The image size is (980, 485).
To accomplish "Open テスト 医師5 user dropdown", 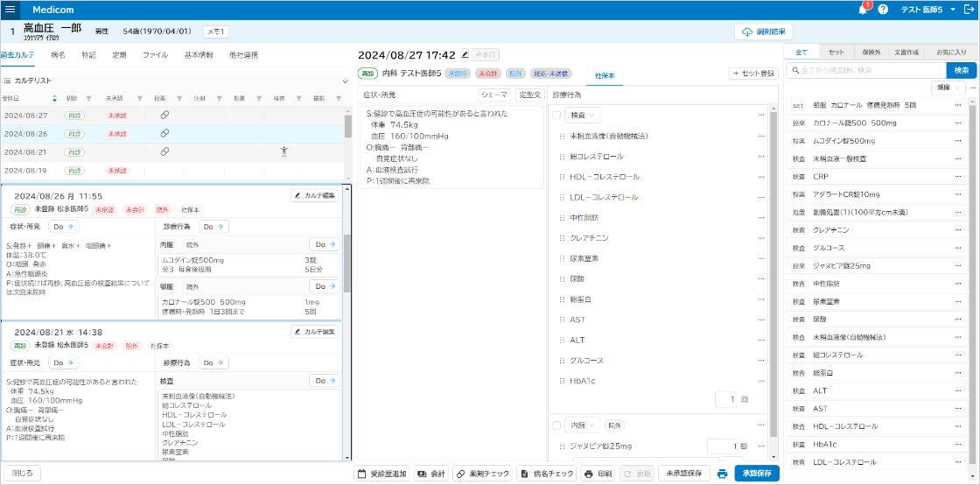I will click(927, 10).
